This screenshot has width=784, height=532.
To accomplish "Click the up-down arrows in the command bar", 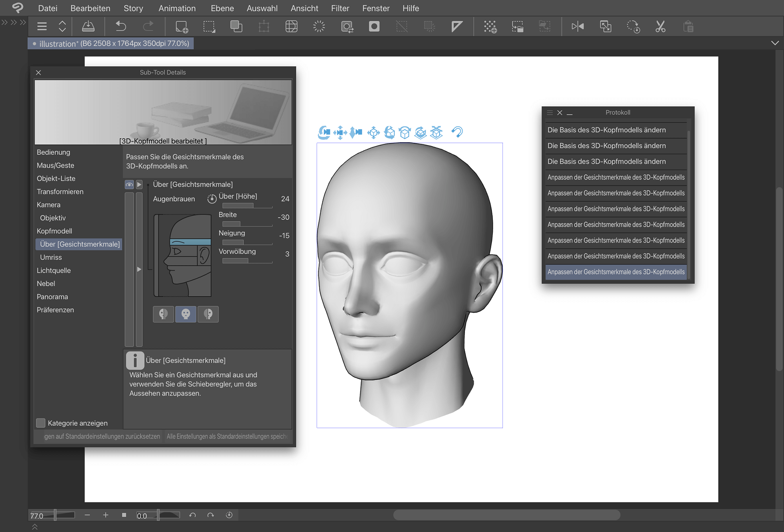I will point(62,26).
